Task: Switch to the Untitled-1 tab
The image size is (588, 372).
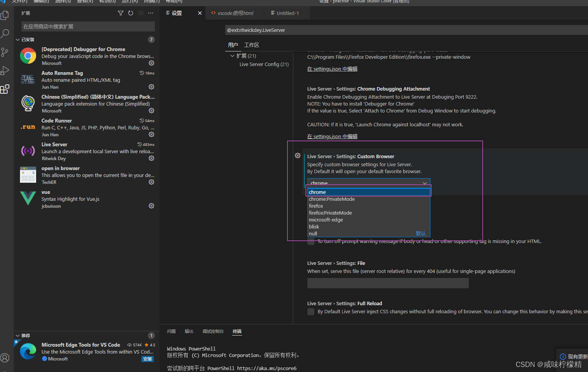Action: click(287, 13)
